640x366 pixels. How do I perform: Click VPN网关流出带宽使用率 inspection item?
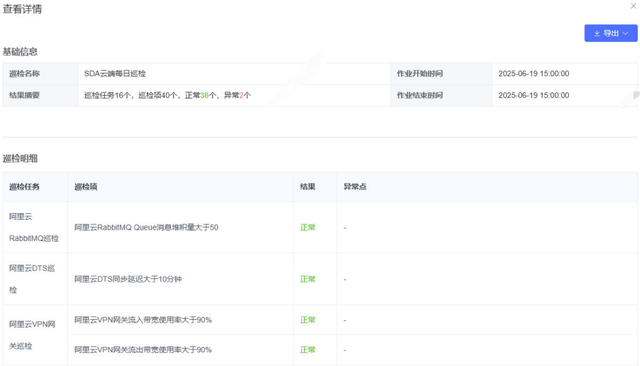[x=143, y=350]
